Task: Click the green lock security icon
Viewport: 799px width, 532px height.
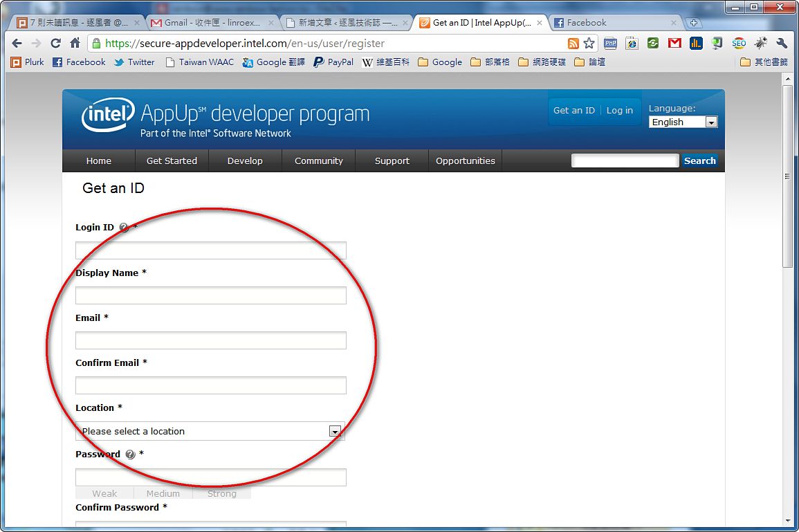Action: pos(96,44)
